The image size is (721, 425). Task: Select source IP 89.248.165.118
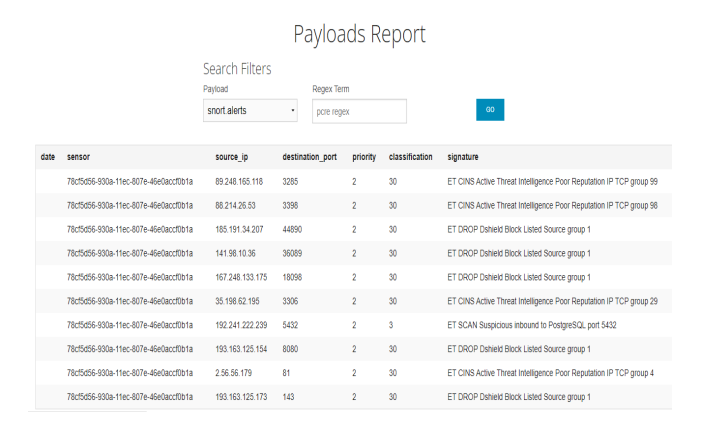pyautogui.click(x=239, y=181)
